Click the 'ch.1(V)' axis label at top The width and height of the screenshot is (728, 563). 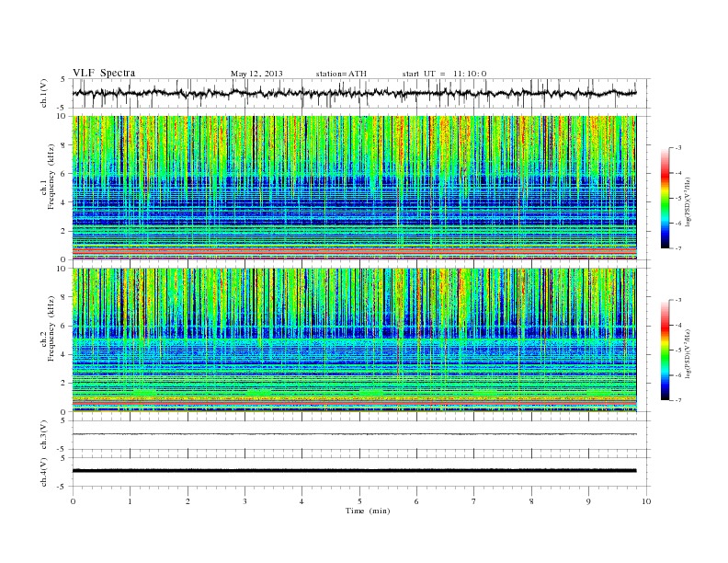coord(44,94)
